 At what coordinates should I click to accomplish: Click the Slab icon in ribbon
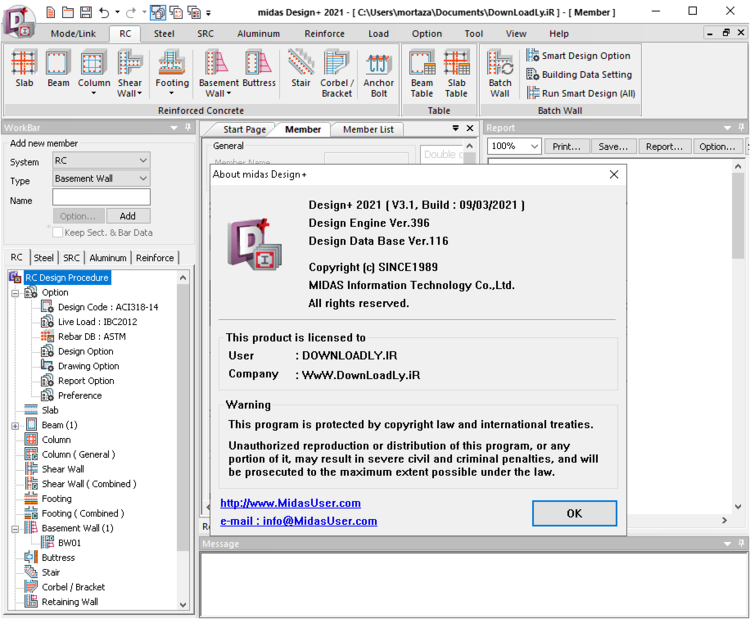pyautogui.click(x=24, y=70)
